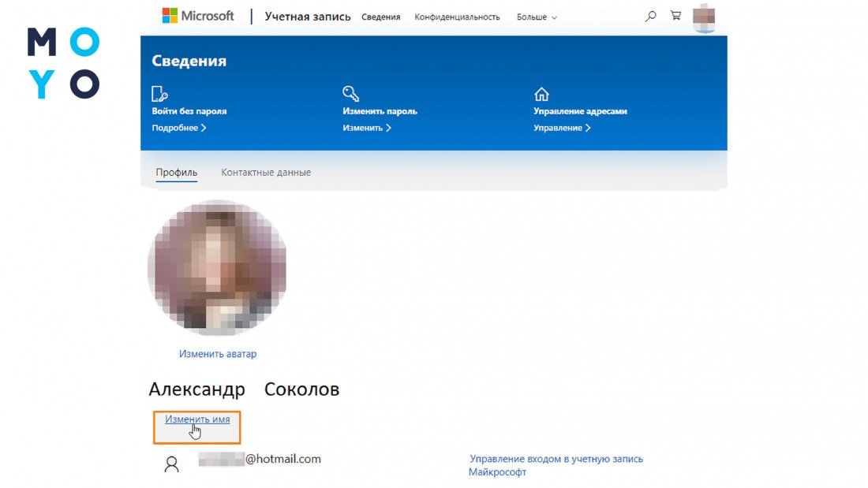868x488 pixels.
Task: Click the Microsoft logo in header
Action: pos(198,16)
